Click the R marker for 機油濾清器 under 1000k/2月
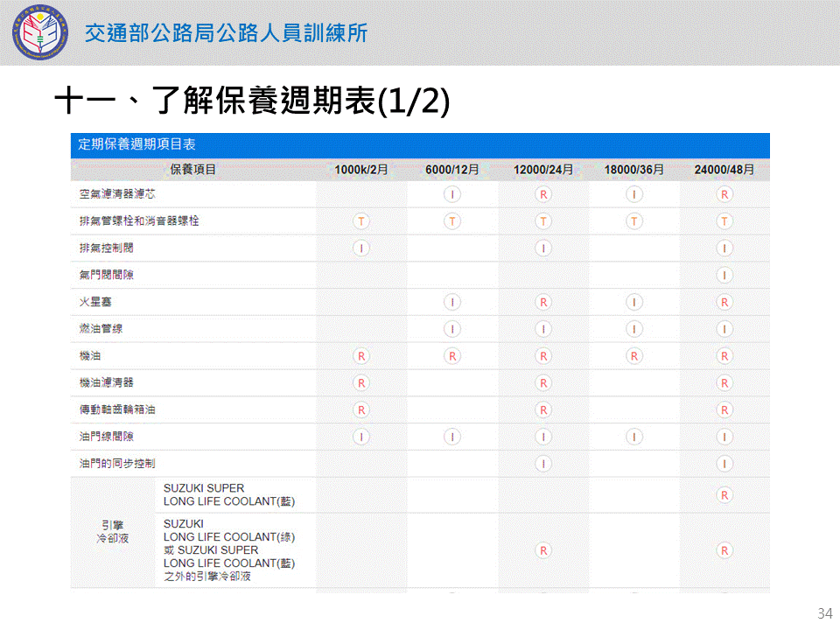The width and height of the screenshot is (840, 630). pyautogui.click(x=361, y=383)
